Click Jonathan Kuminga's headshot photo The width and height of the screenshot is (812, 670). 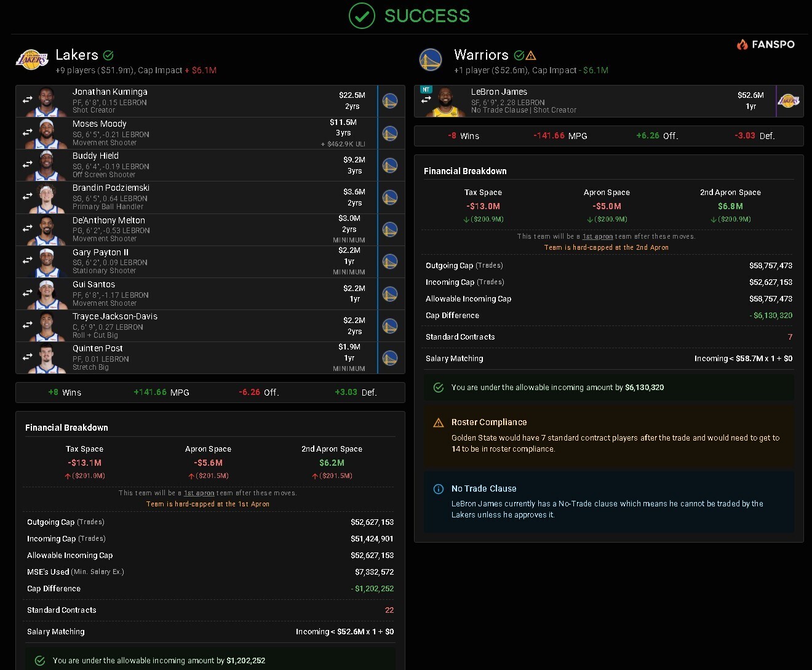click(x=47, y=102)
